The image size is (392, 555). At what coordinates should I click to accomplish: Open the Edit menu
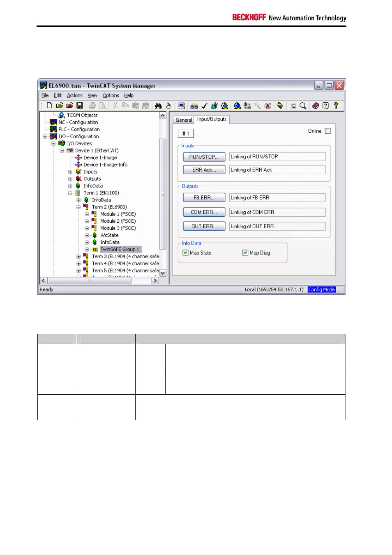pyautogui.click(x=58, y=95)
